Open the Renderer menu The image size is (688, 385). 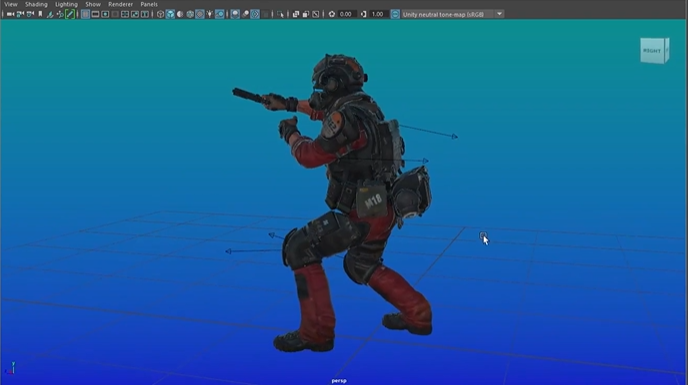coord(121,4)
